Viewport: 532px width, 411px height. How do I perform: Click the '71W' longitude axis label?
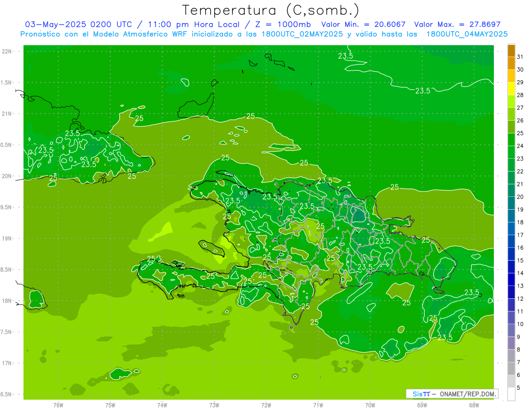click(x=318, y=405)
